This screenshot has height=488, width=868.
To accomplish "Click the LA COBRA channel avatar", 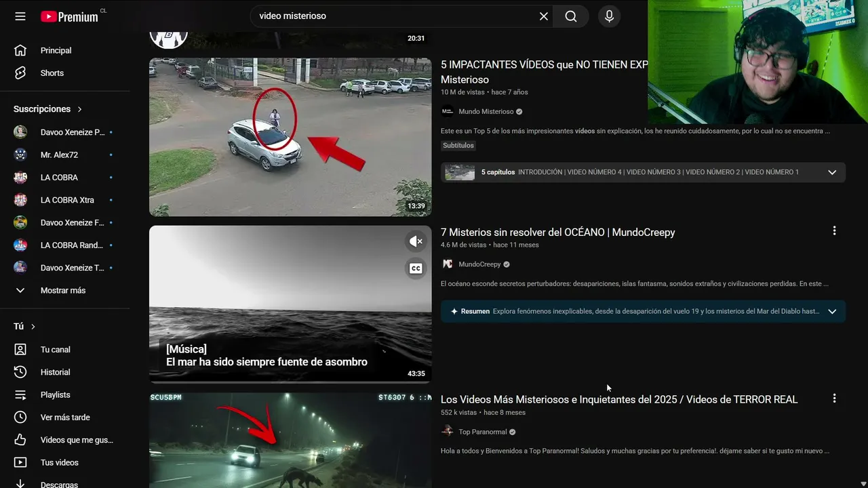I will click(x=20, y=178).
